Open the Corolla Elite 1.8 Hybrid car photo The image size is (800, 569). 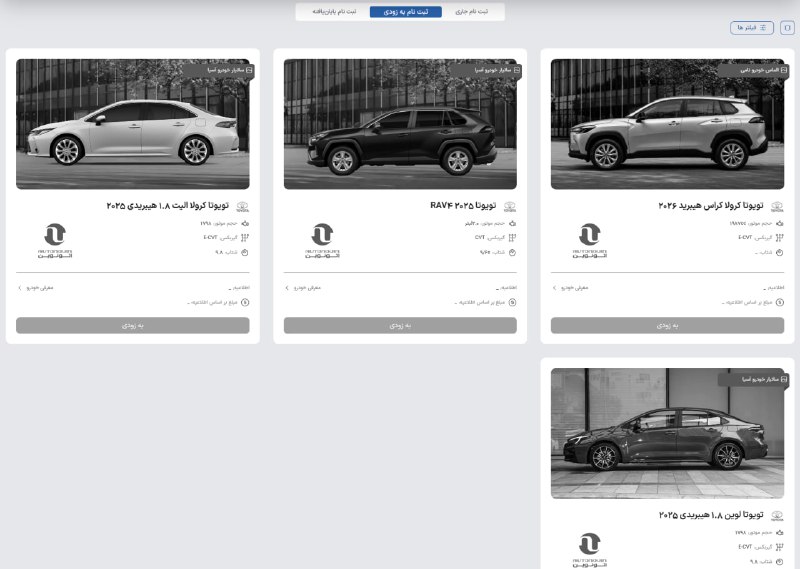(x=133, y=124)
